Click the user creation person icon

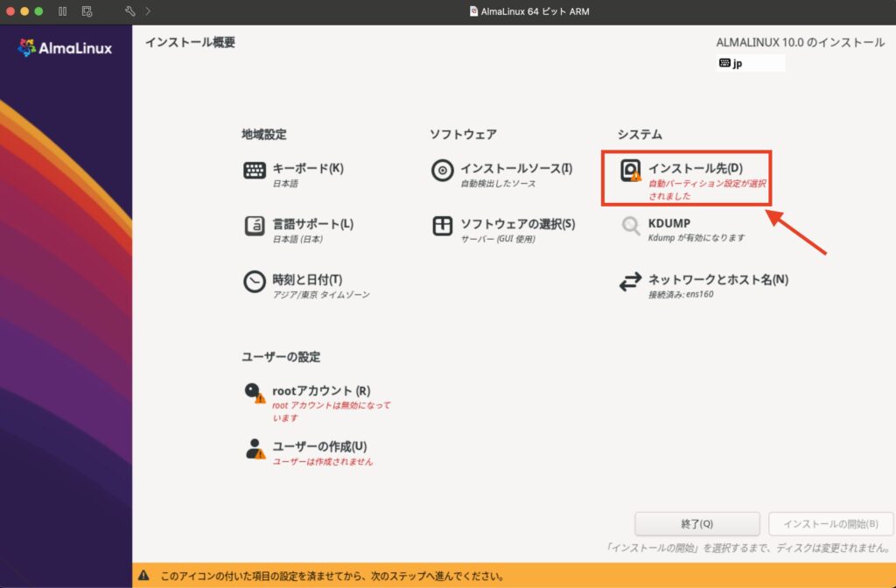click(x=255, y=449)
